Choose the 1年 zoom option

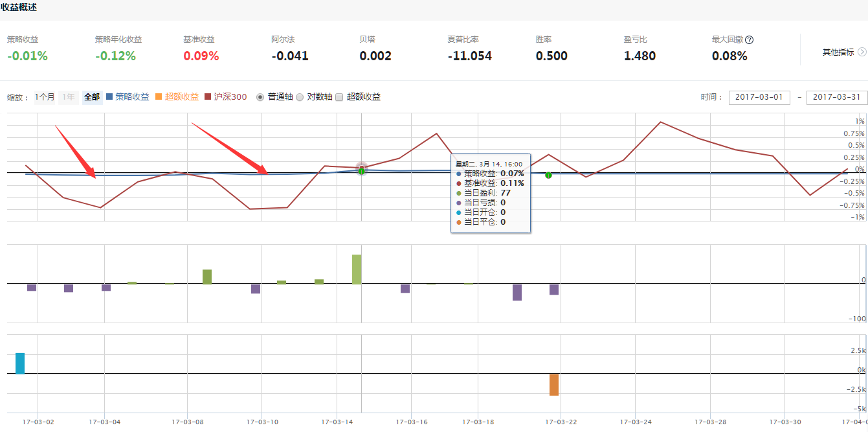(x=68, y=97)
